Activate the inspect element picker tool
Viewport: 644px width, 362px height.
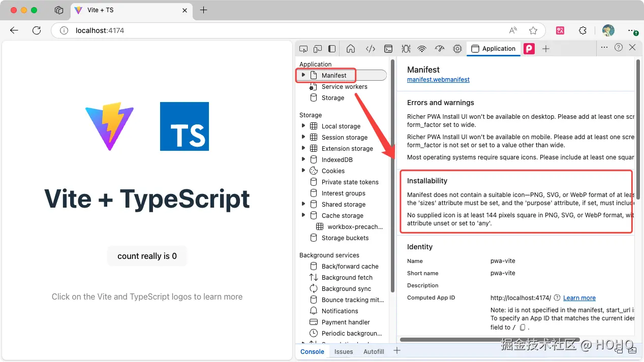click(303, 49)
